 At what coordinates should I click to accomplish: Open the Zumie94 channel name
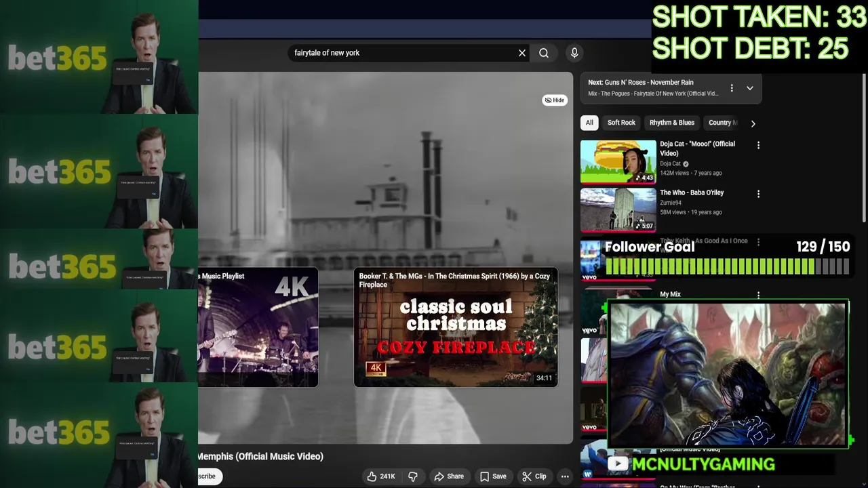tap(671, 203)
